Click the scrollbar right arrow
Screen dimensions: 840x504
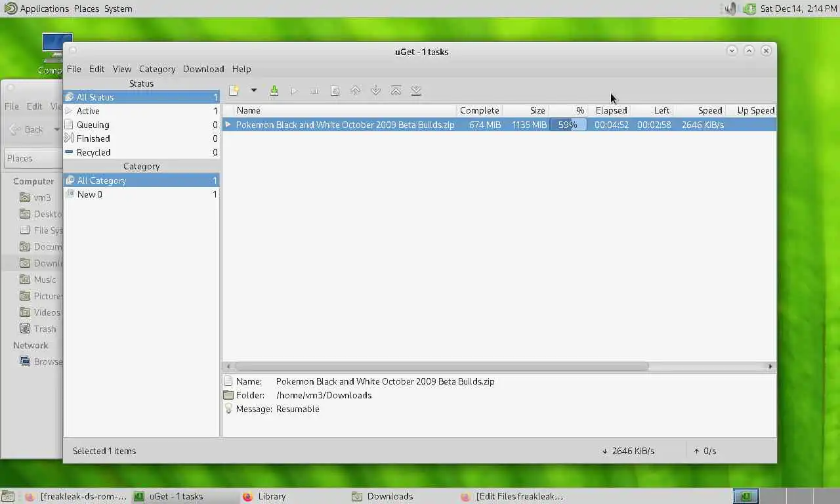coord(770,366)
